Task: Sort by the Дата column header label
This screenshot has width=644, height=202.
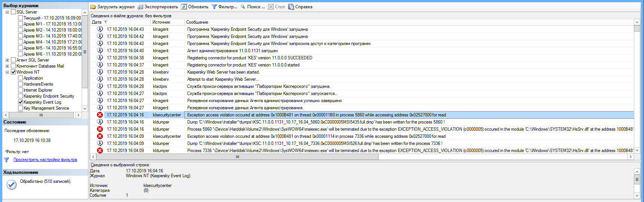Action: pos(97,22)
